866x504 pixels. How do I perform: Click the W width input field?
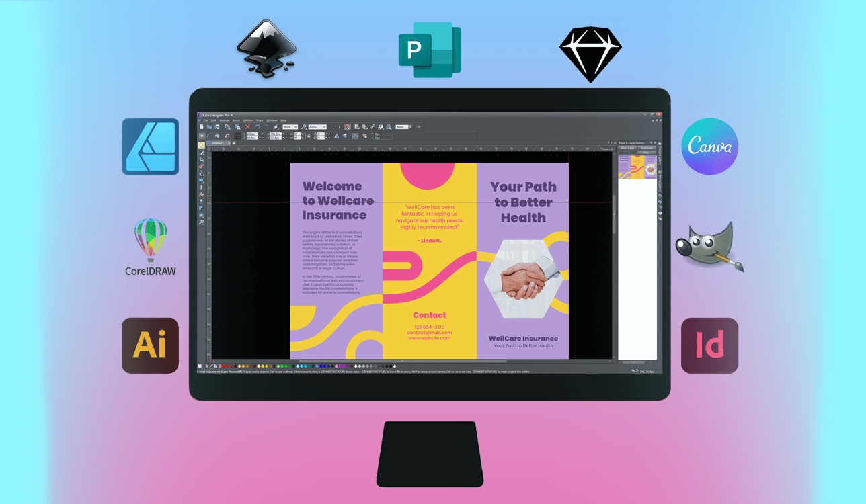pos(276,134)
